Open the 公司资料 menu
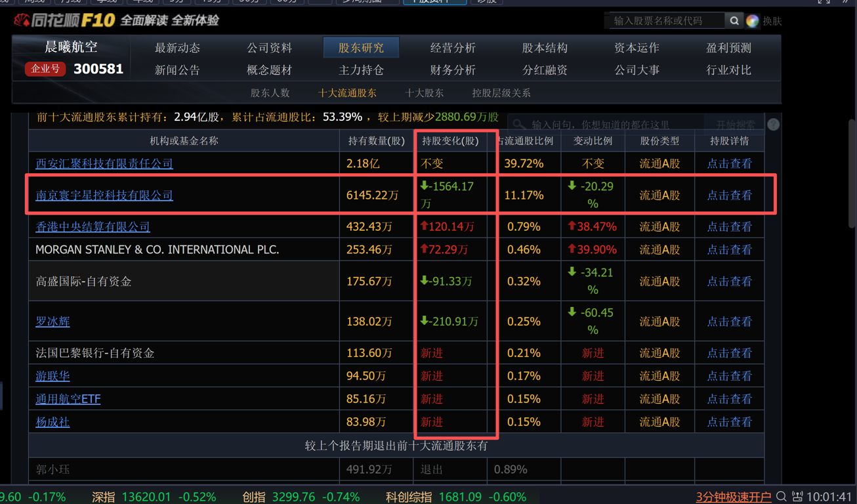 click(x=269, y=48)
